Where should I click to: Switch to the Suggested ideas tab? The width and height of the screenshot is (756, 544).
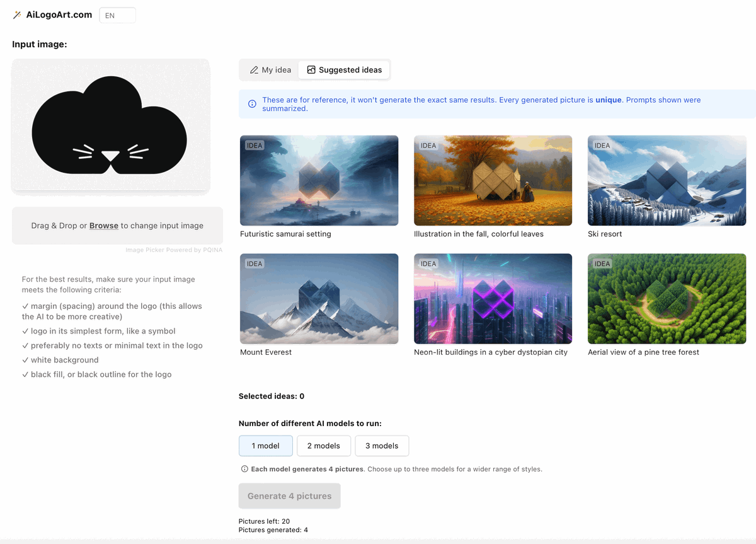(344, 70)
